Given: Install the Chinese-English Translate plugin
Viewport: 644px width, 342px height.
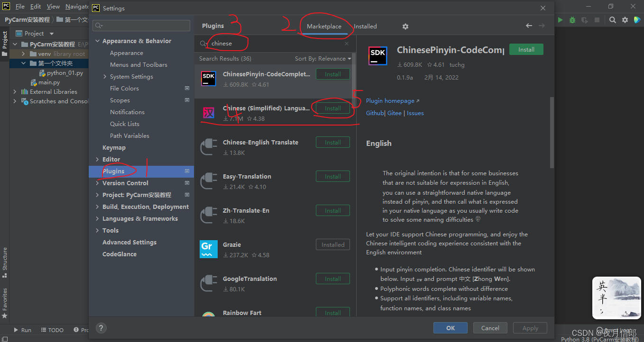Looking at the screenshot, I should tap(333, 143).
